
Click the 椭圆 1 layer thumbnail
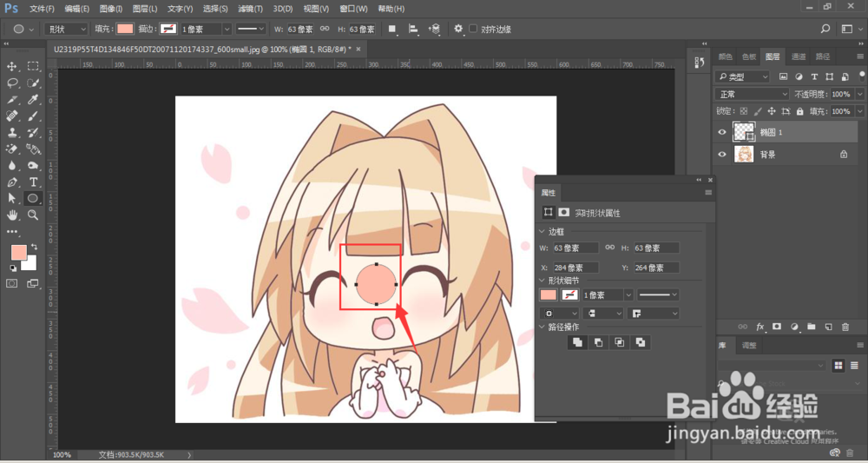coord(744,132)
